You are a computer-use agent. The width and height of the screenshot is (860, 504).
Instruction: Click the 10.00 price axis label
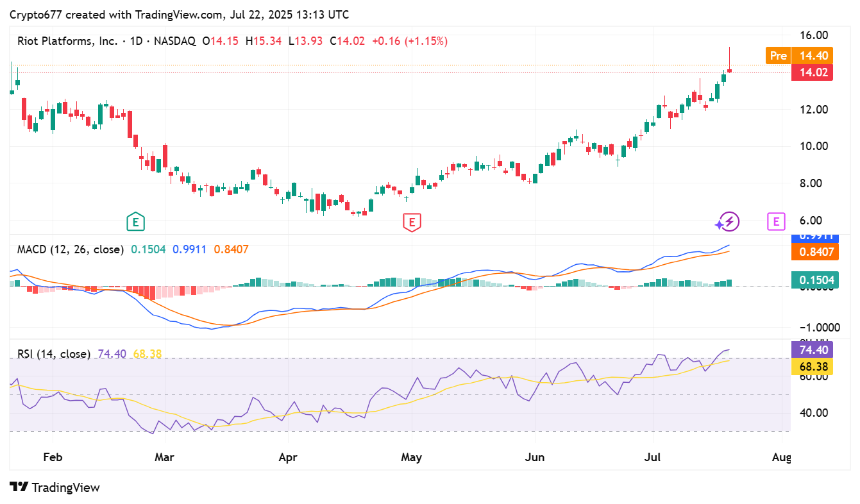(x=813, y=146)
